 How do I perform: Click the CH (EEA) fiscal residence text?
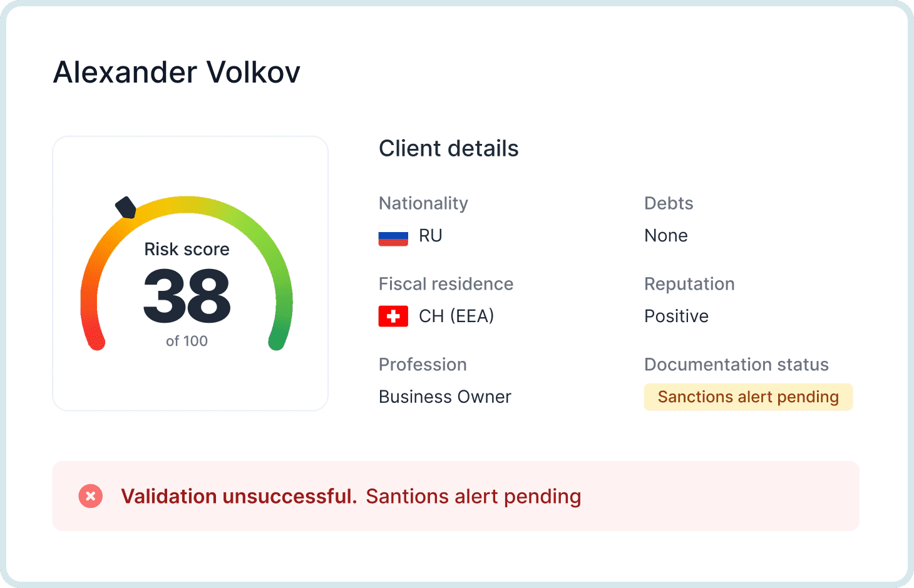pos(456,317)
